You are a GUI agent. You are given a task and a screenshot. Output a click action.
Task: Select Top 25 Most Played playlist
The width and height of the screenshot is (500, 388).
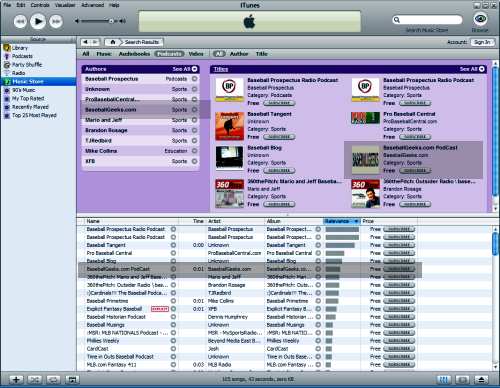point(34,115)
